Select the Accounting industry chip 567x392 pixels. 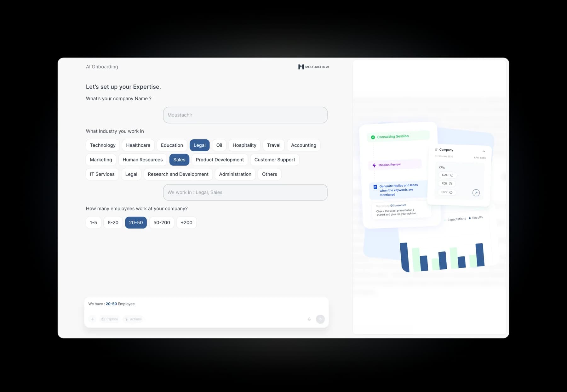pos(304,145)
